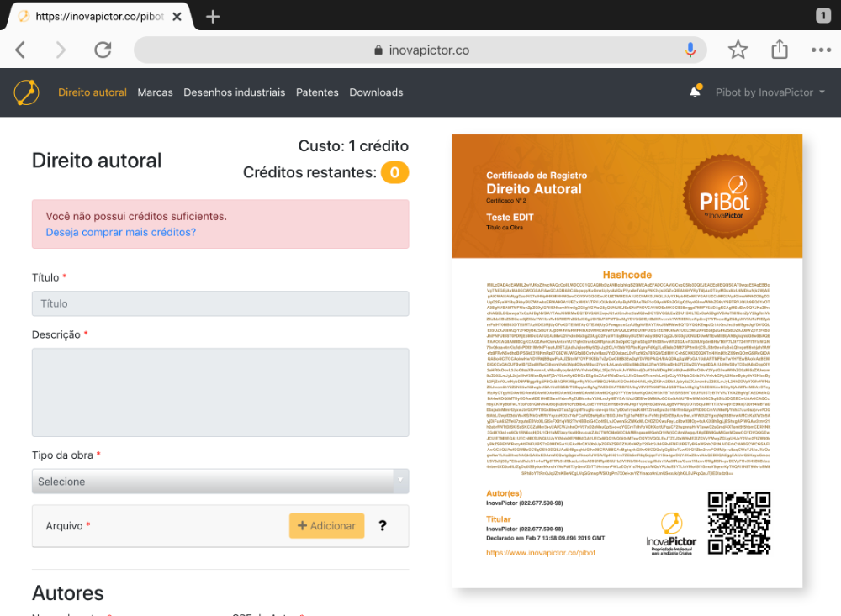Open the browser share icon
Viewport: 841px width, 616px height.
tap(780, 50)
